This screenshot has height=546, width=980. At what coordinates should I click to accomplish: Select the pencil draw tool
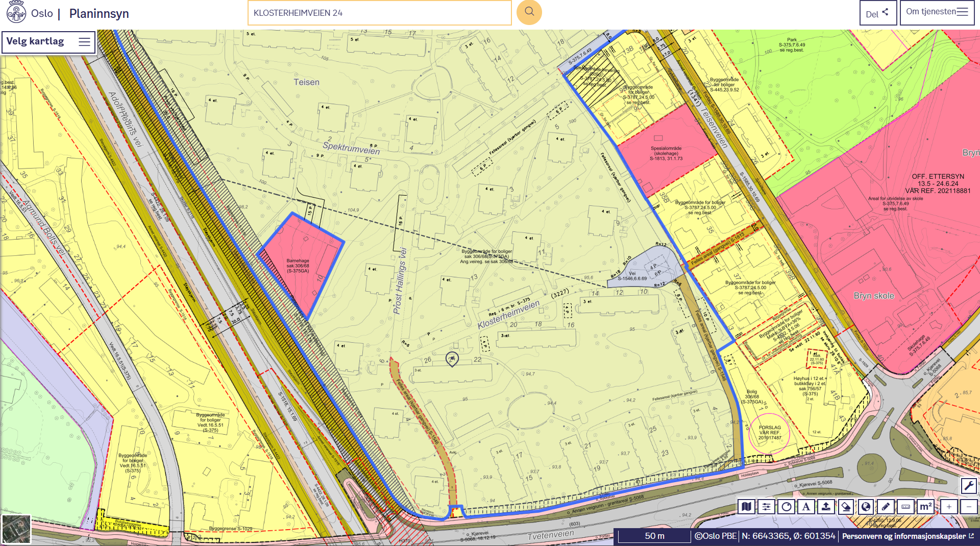point(886,507)
